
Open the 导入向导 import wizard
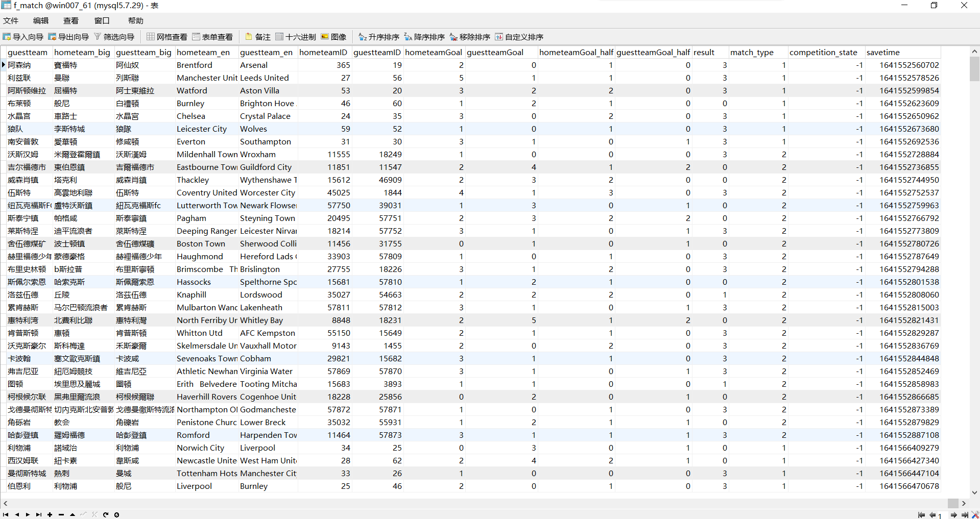[23, 37]
